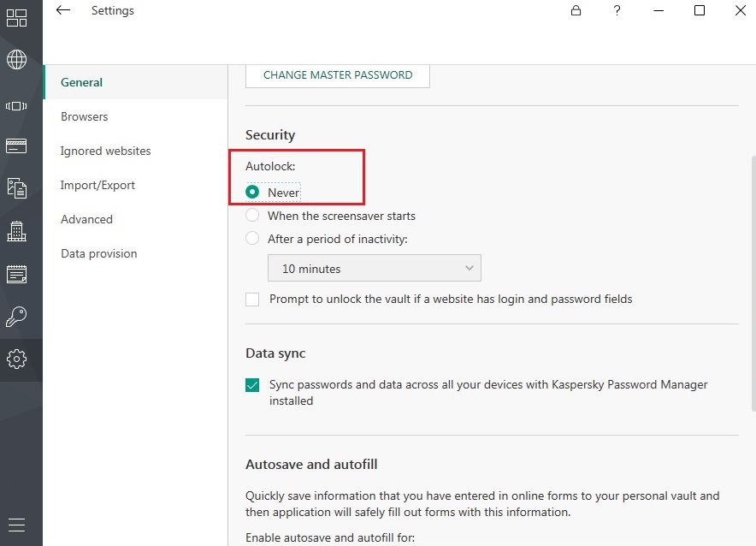The width and height of the screenshot is (756, 546).
Task: Open the Bank cards icon in sidebar
Action: pyautogui.click(x=16, y=145)
